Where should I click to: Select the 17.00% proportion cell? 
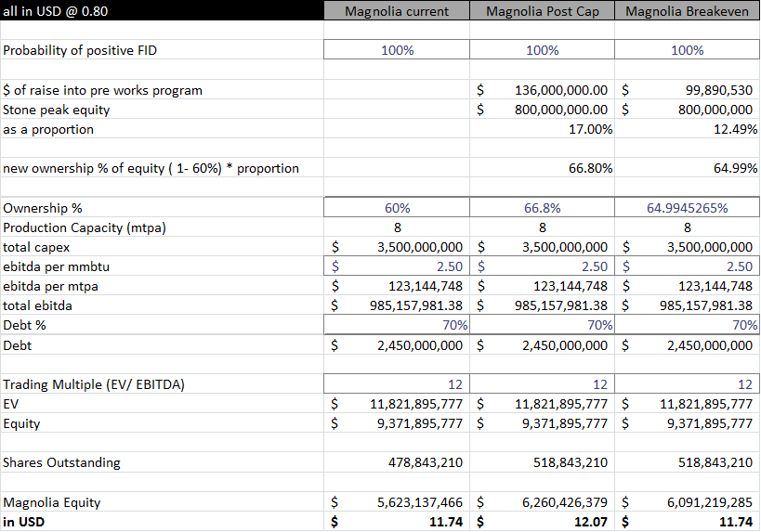pyautogui.click(x=542, y=129)
